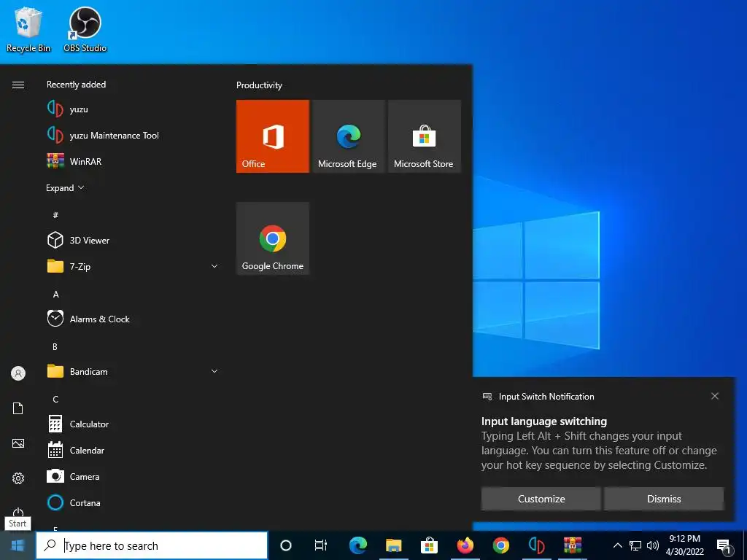Click the Windows Start button

(18, 545)
